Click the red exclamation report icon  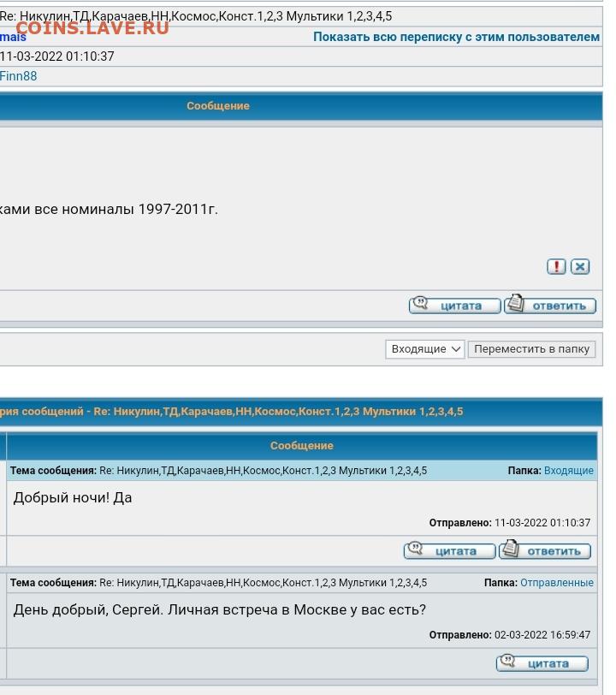pyautogui.click(x=556, y=266)
